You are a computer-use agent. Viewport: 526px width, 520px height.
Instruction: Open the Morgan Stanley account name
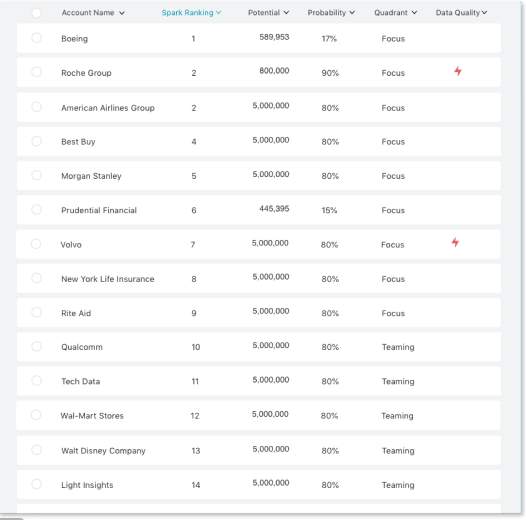(x=91, y=176)
